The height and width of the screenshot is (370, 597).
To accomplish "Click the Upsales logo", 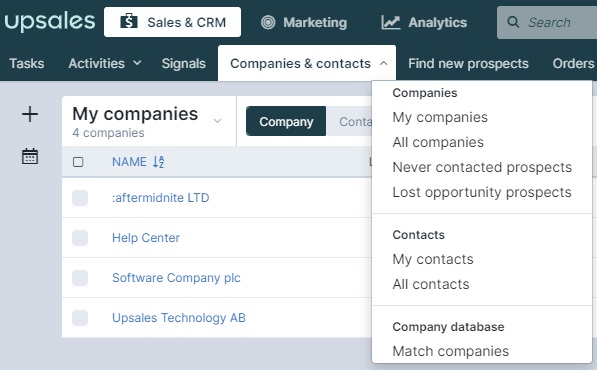I will tap(49, 22).
